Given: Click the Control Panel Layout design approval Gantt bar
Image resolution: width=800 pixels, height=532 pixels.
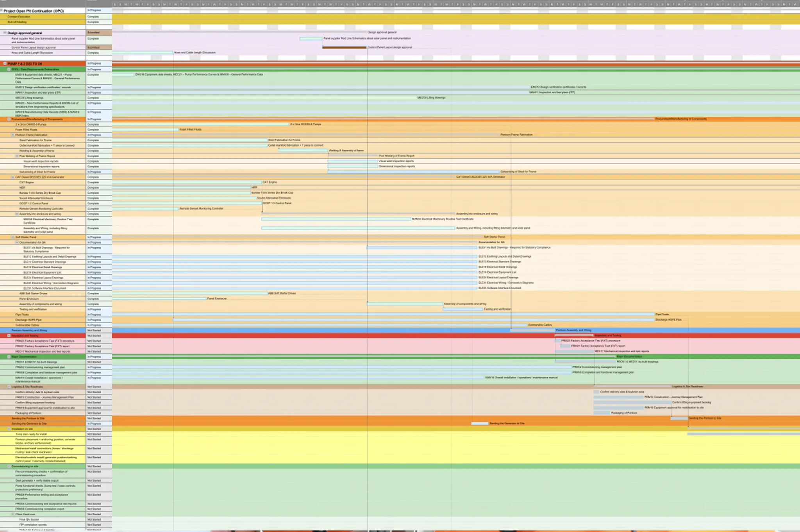Looking at the screenshot, I should point(345,47).
